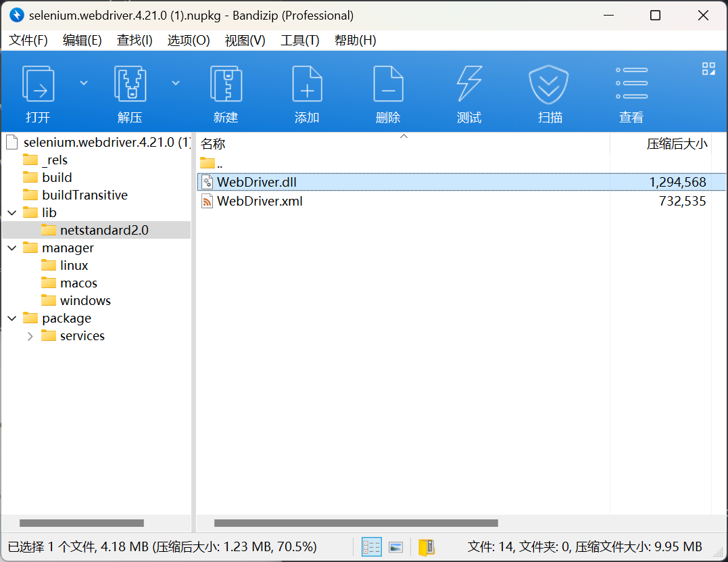This screenshot has height=562, width=728.
Task: Switch to details list view in status bar
Action: [x=372, y=547]
